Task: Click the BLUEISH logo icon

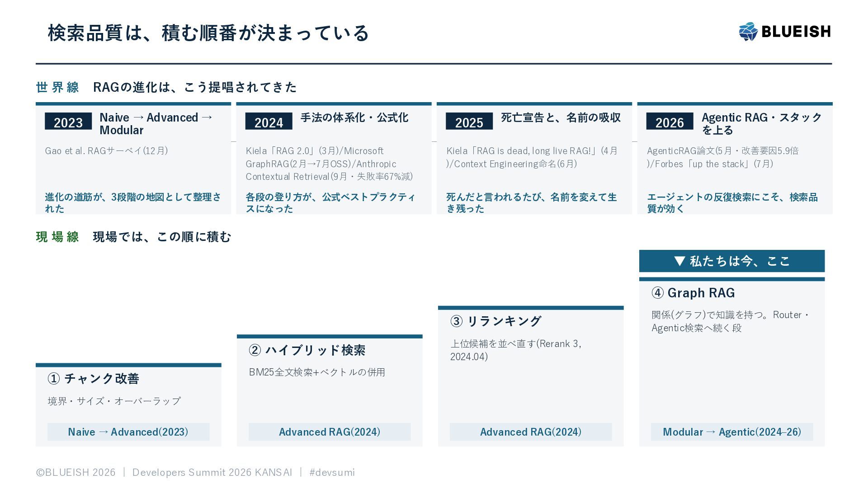Action: tap(748, 32)
